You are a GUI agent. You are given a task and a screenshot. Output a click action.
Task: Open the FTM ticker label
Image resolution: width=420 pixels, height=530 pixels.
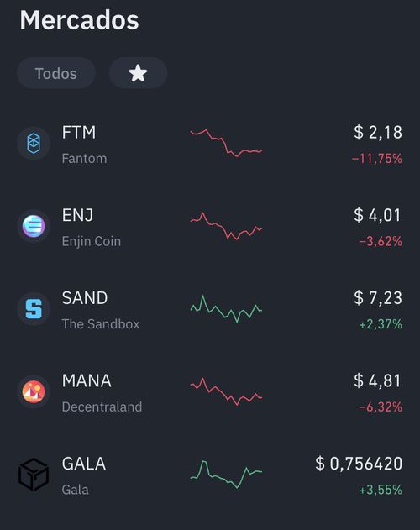(79, 132)
